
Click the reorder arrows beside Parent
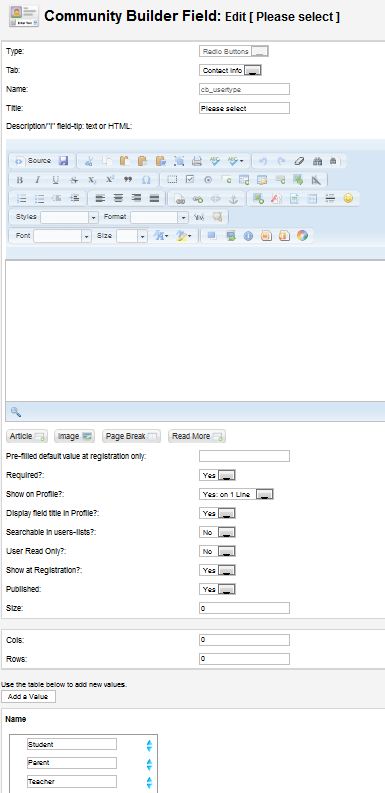click(149, 764)
